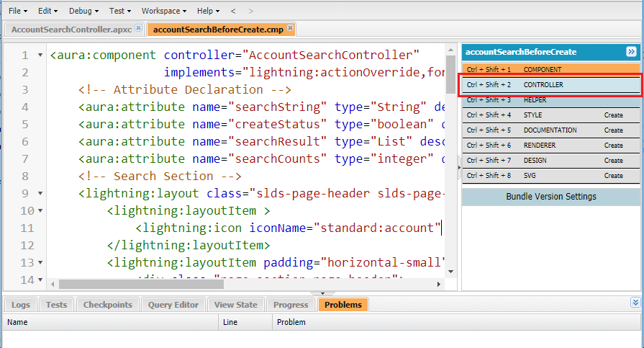
Task: Open the Workspace menu
Action: pyautogui.click(x=164, y=11)
